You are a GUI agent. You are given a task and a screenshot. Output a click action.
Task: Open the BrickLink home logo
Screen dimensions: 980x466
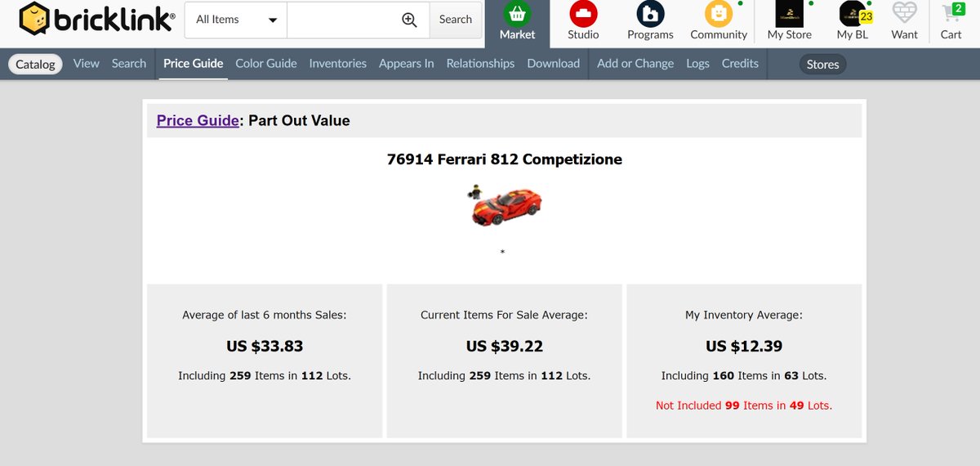click(x=96, y=19)
